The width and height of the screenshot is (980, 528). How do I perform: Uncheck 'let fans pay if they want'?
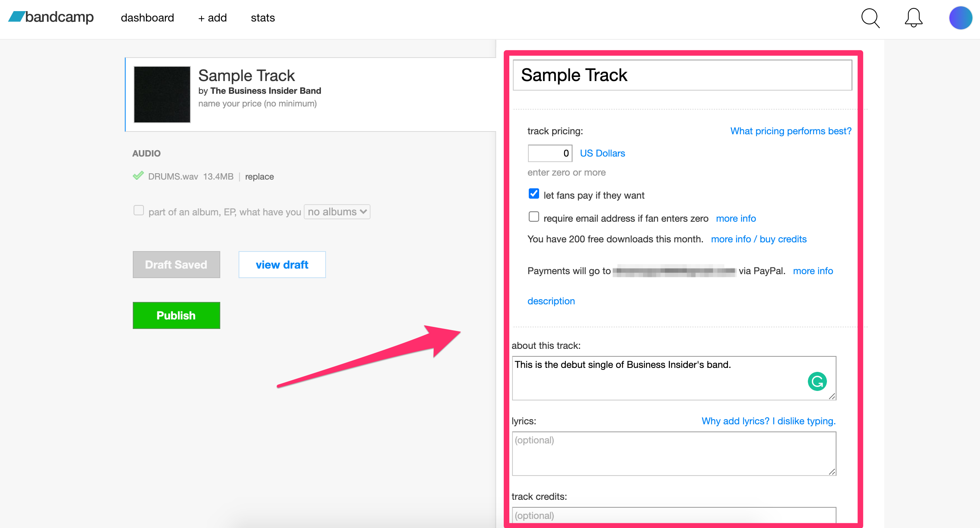[x=534, y=194]
